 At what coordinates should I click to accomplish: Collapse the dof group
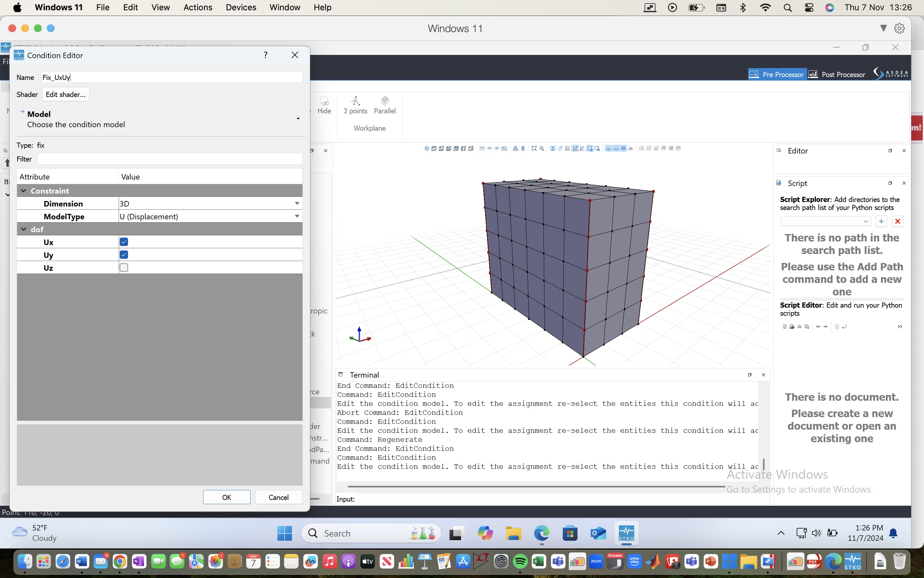point(23,229)
